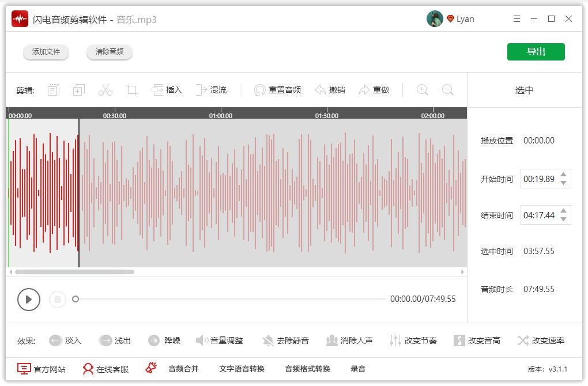
Task: Click the copy icon in edit toolbar
Action: click(79, 90)
